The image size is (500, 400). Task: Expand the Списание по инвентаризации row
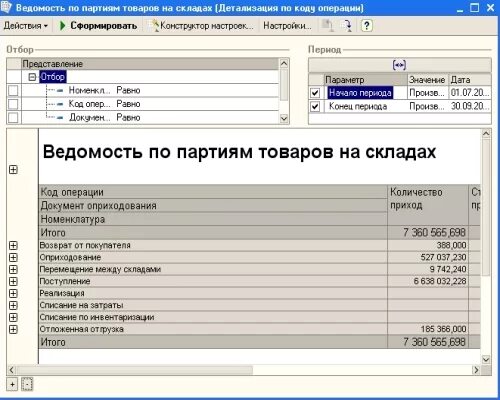tap(13, 318)
